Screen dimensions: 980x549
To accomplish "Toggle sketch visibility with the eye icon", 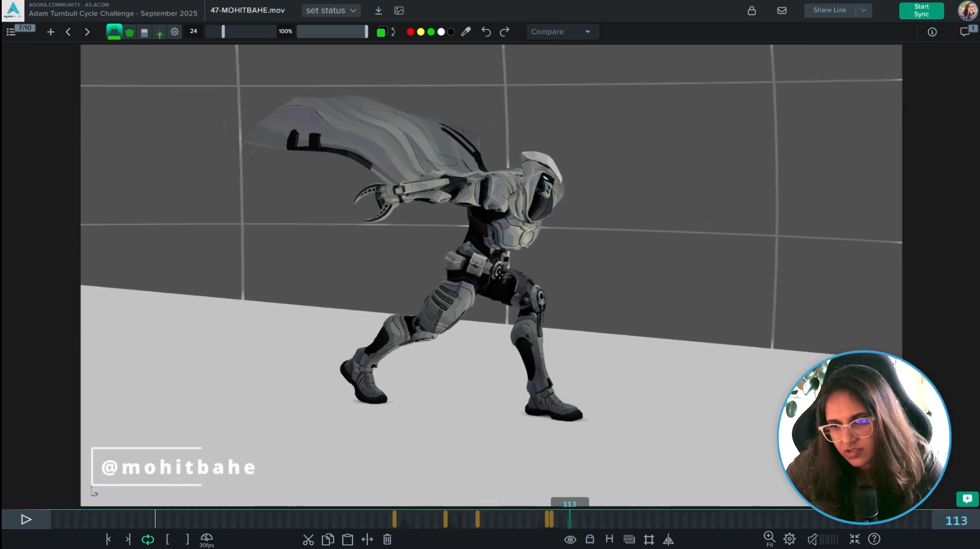I will tap(570, 539).
